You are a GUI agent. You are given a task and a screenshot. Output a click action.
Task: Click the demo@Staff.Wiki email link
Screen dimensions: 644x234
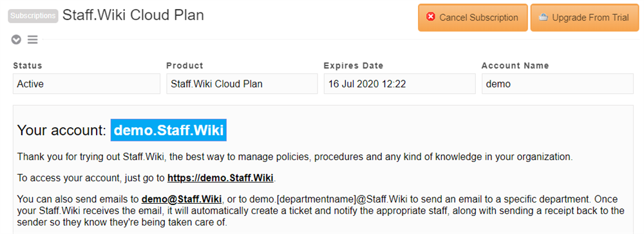pyautogui.click(x=182, y=199)
